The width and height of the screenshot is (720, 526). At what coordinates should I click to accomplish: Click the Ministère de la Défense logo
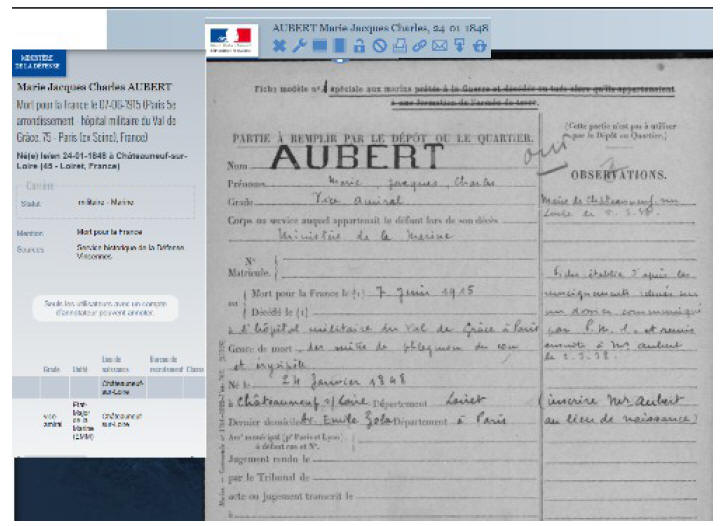coord(37,64)
